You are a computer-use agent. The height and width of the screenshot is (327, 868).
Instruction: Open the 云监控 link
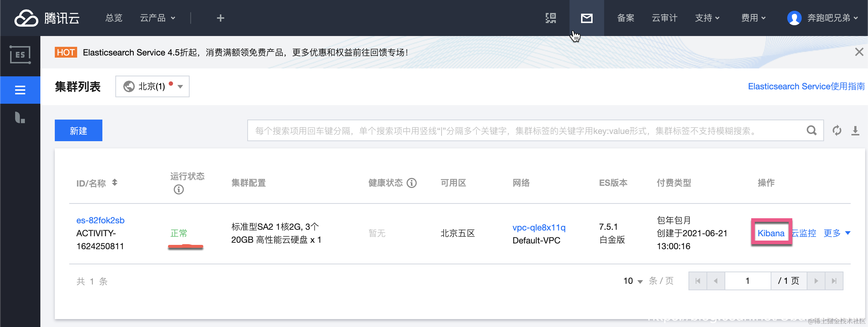(804, 233)
